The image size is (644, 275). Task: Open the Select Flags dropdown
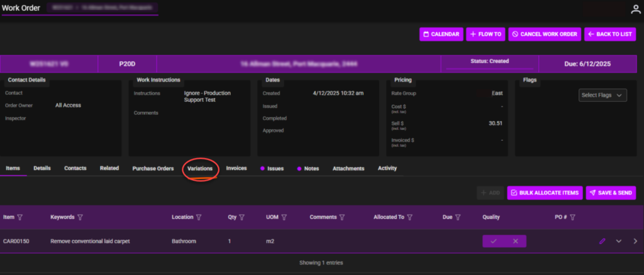tap(602, 95)
